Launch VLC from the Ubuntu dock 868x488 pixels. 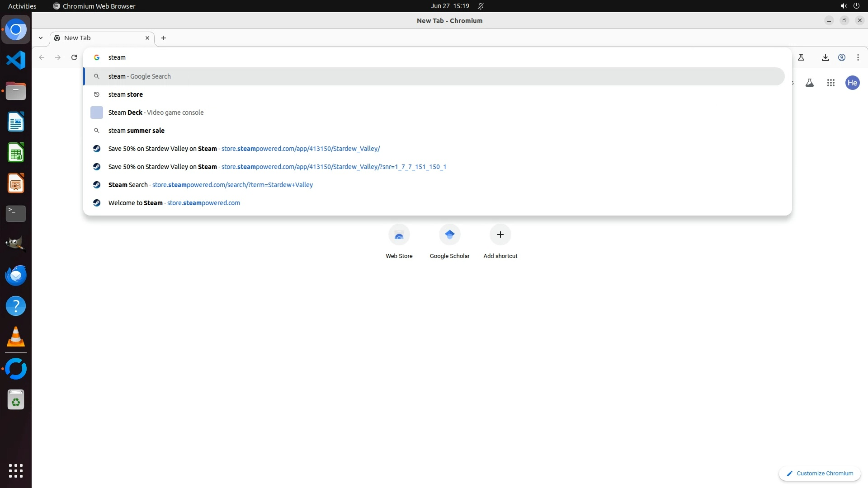coord(16,337)
